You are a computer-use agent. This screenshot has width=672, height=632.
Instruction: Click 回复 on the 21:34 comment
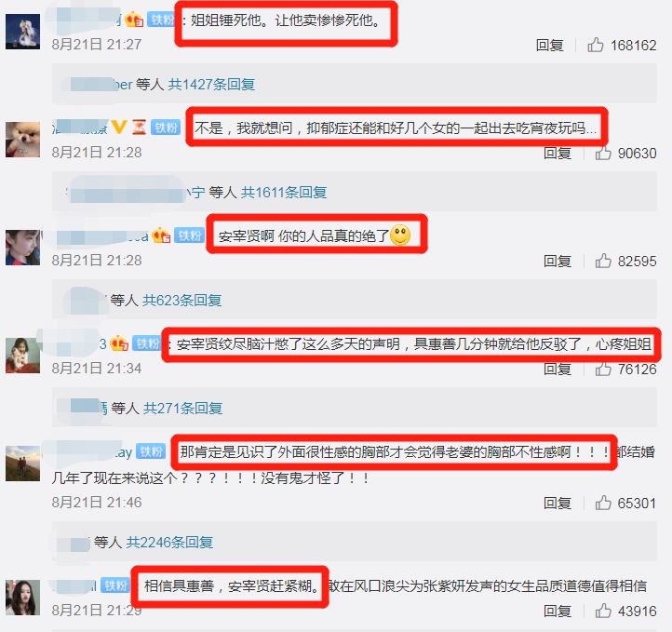(x=558, y=369)
